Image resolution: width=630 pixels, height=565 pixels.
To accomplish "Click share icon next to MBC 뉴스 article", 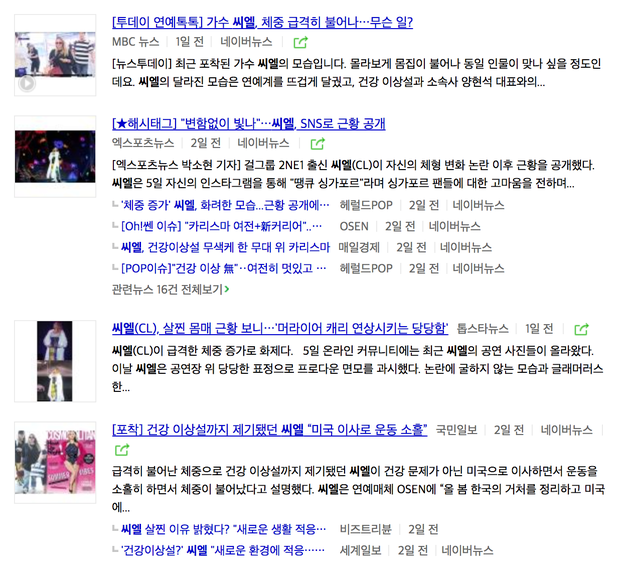I will (x=301, y=42).
